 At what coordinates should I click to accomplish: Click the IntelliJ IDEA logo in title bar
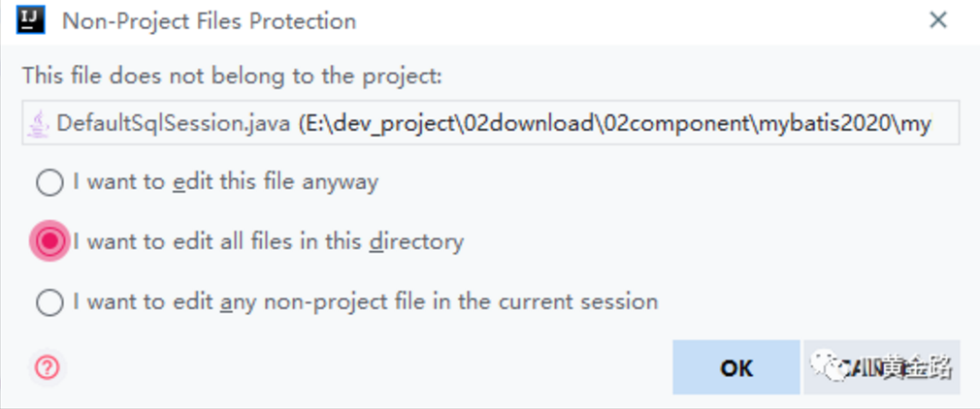point(31,20)
